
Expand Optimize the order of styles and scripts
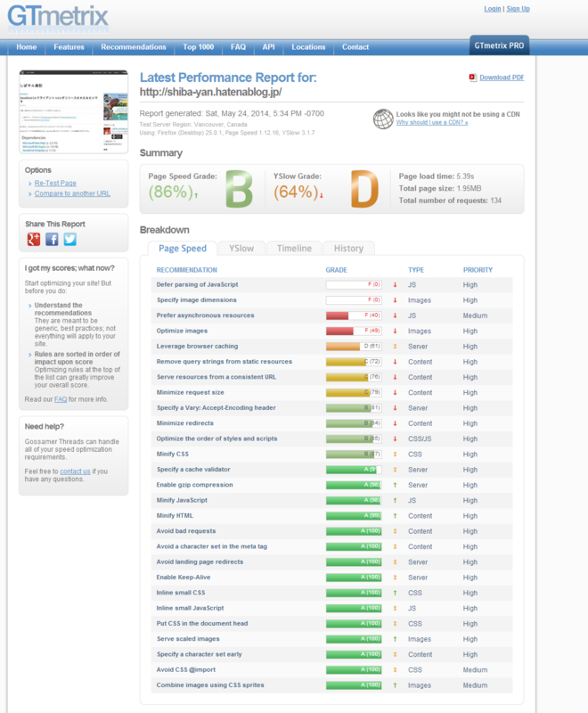[216, 438]
